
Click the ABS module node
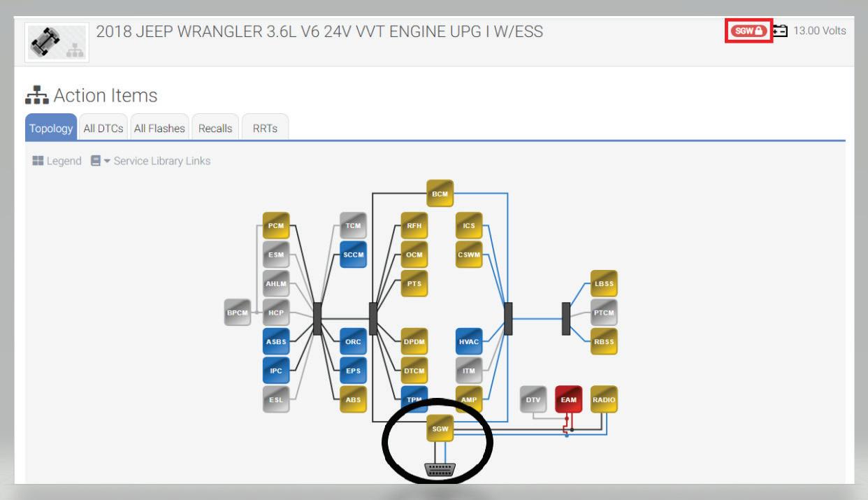click(x=353, y=400)
